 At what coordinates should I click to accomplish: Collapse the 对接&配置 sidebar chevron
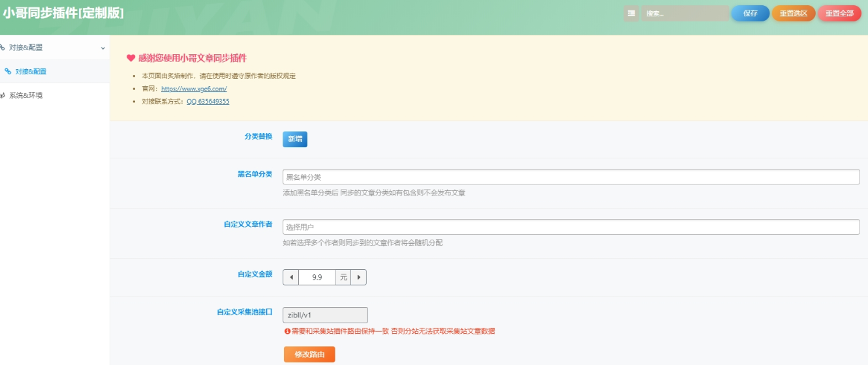click(102, 48)
